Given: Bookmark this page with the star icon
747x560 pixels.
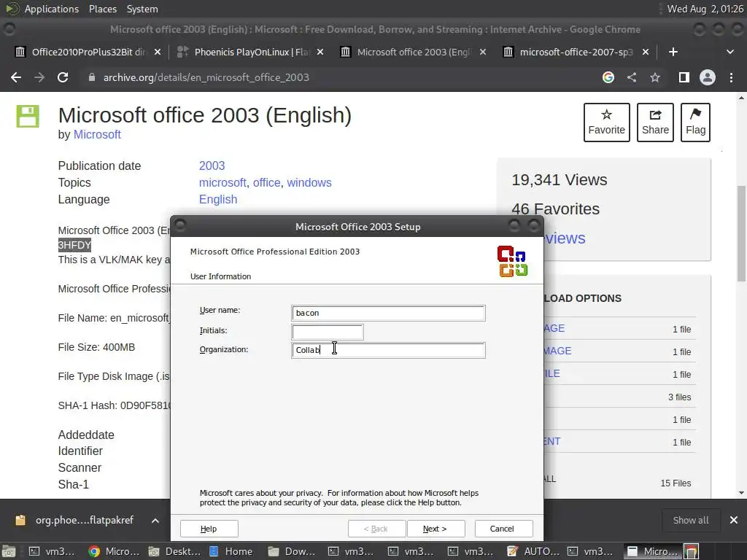Looking at the screenshot, I should click(655, 77).
